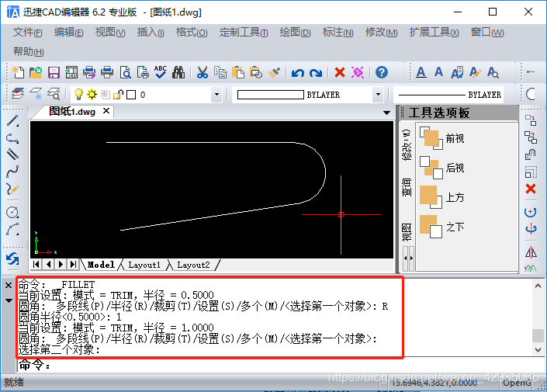Open the 修改(M) menu
Viewport: 547px width, 392px height.
click(x=381, y=33)
